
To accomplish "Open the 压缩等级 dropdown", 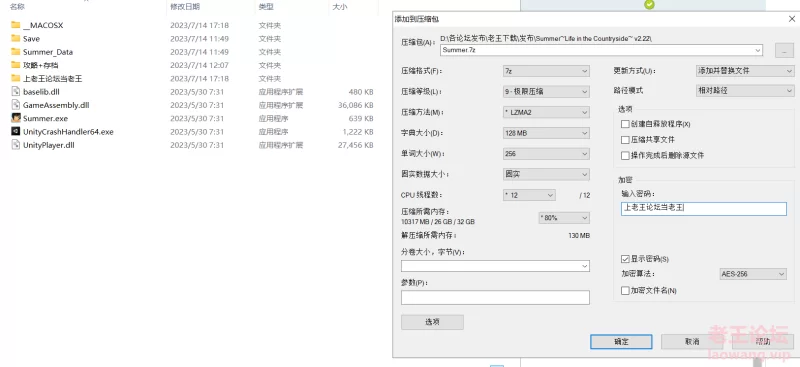I will coord(546,92).
